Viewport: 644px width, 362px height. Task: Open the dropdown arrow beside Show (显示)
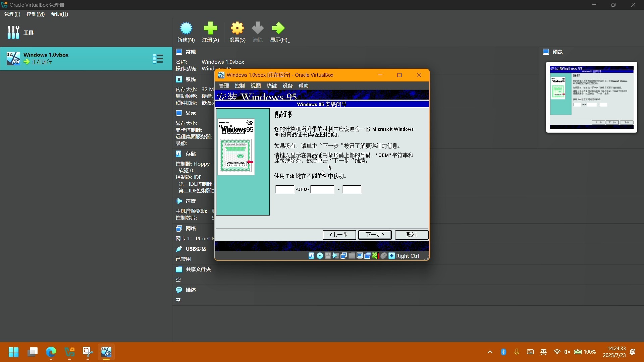click(x=289, y=42)
